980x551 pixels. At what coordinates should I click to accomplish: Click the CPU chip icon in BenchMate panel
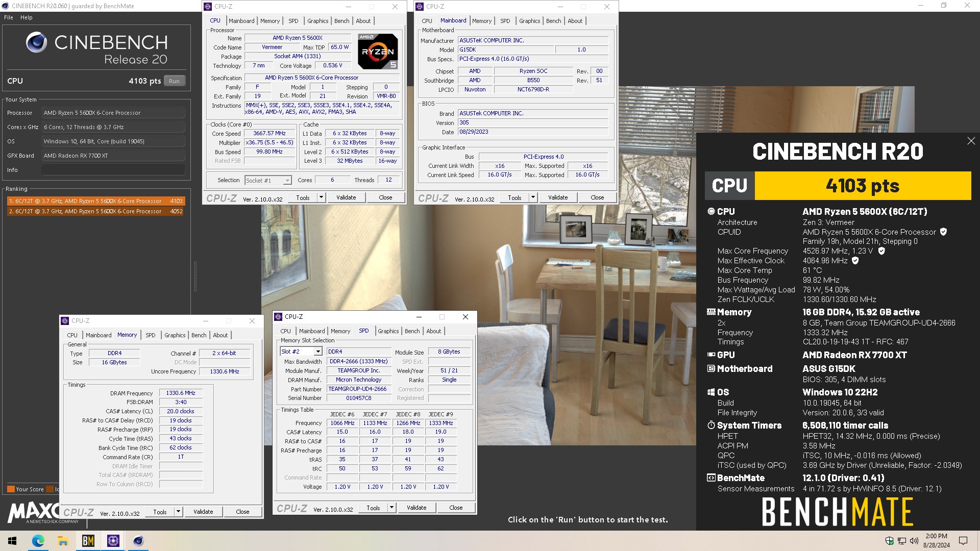click(711, 211)
